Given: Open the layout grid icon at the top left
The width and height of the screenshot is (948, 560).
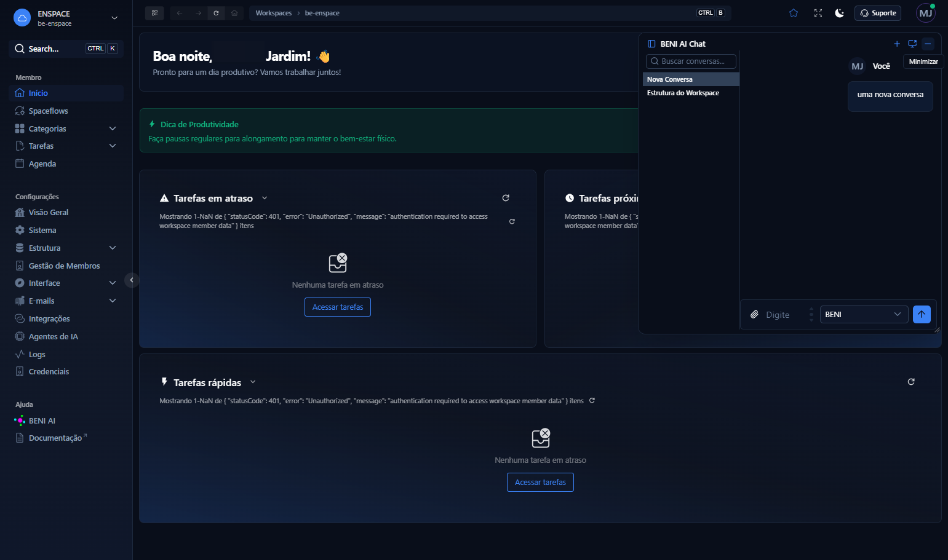Looking at the screenshot, I should (154, 13).
